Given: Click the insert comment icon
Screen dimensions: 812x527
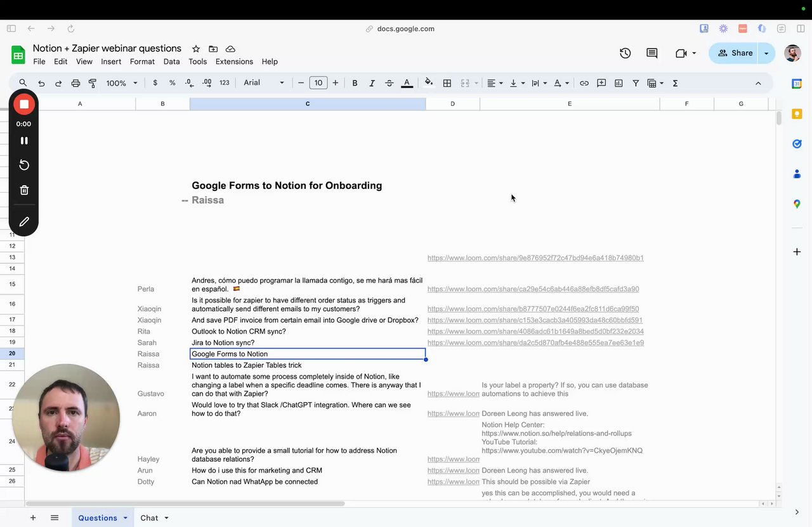Looking at the screenshot, I should [x=601, y=83].
